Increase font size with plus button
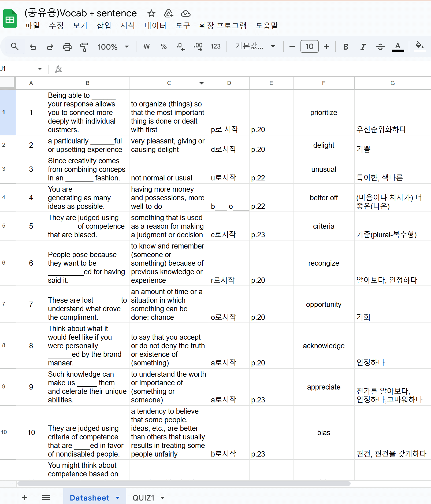The width and height of the screenshot is (431, 504). [x=326, y=47]
